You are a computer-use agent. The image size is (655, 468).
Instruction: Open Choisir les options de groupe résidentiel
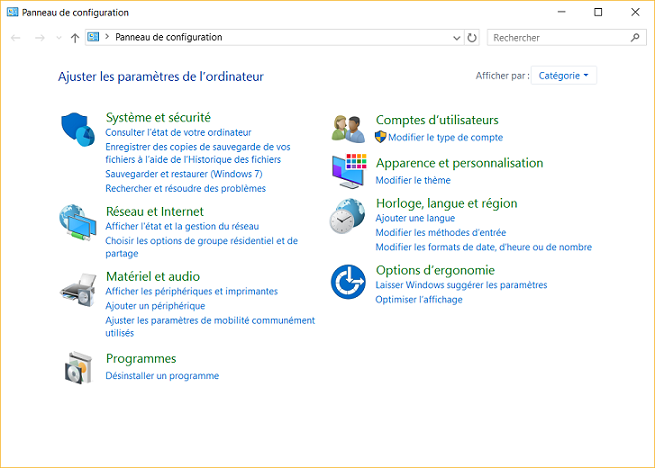(x=201, y=247)
